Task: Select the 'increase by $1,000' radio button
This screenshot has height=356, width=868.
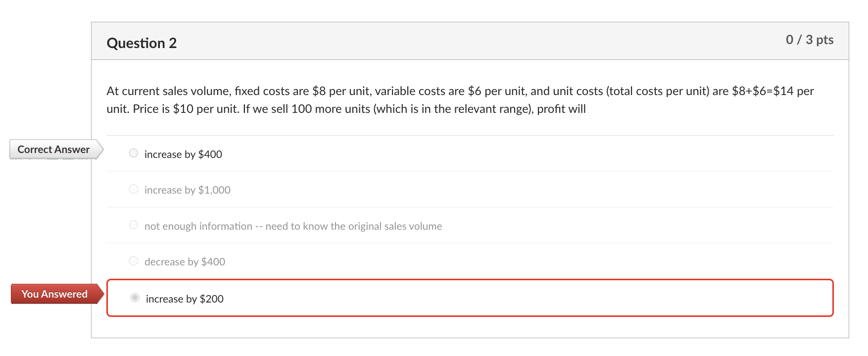Action: click(133, 189)
